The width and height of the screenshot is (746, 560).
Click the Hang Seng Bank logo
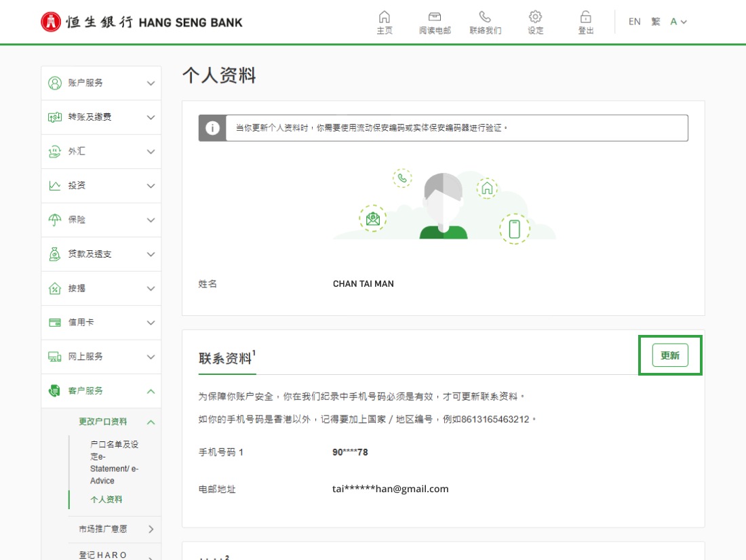(x=141, y=22)
